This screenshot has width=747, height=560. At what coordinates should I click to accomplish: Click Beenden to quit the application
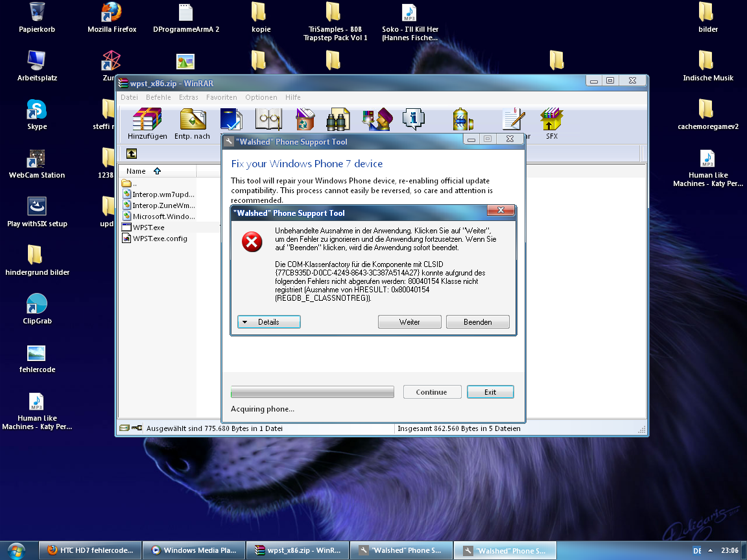(x=478, y=322)
